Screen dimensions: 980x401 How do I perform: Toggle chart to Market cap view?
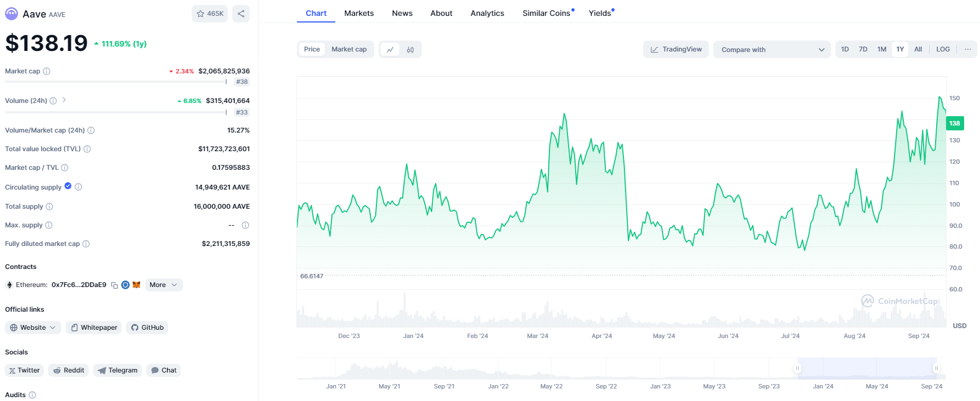point(349,49)
